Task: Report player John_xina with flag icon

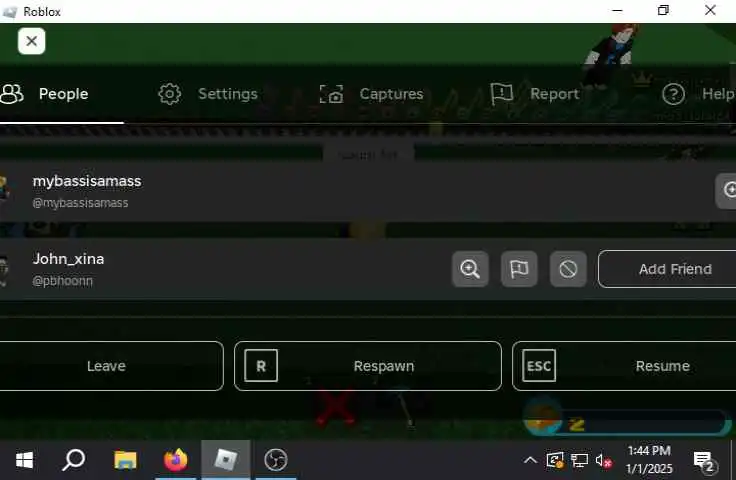Action: pyautogui.click(x=519, y=269)
